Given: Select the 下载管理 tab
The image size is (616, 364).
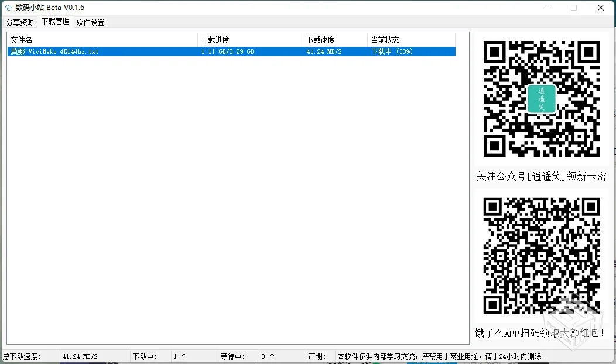Looking at the screenshot, I should [x=54, y=22].
